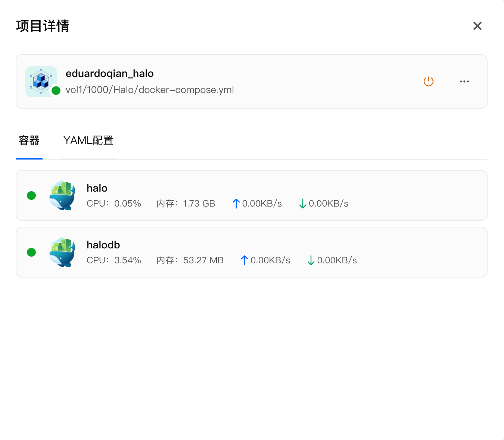Click the blue upload arrow for halodb
The height and width of the screenshot is (440, 504).
click(x=245, y=260)
